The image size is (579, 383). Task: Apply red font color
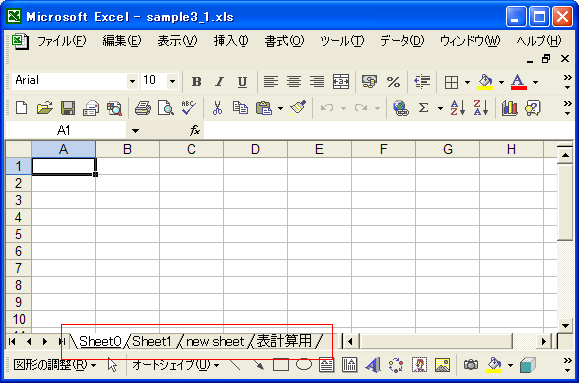[x=518, y=82]
